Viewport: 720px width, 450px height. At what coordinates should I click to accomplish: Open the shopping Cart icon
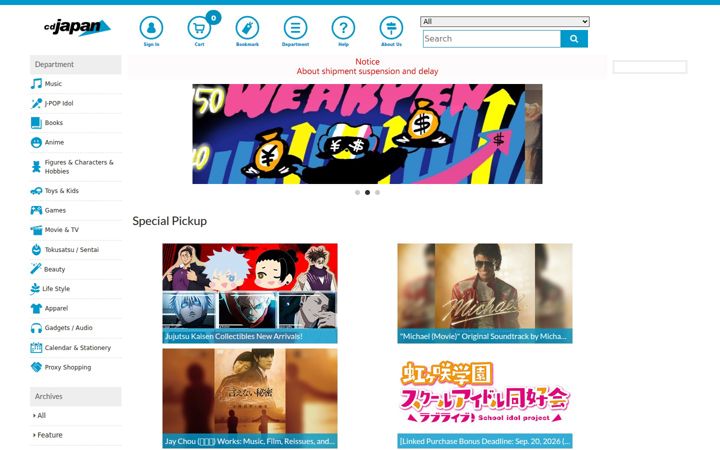pos(199,28)
